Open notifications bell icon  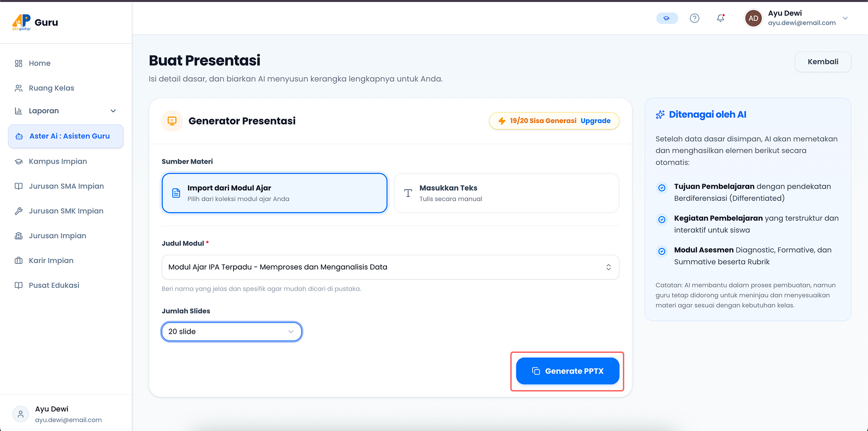pos(721,18)
